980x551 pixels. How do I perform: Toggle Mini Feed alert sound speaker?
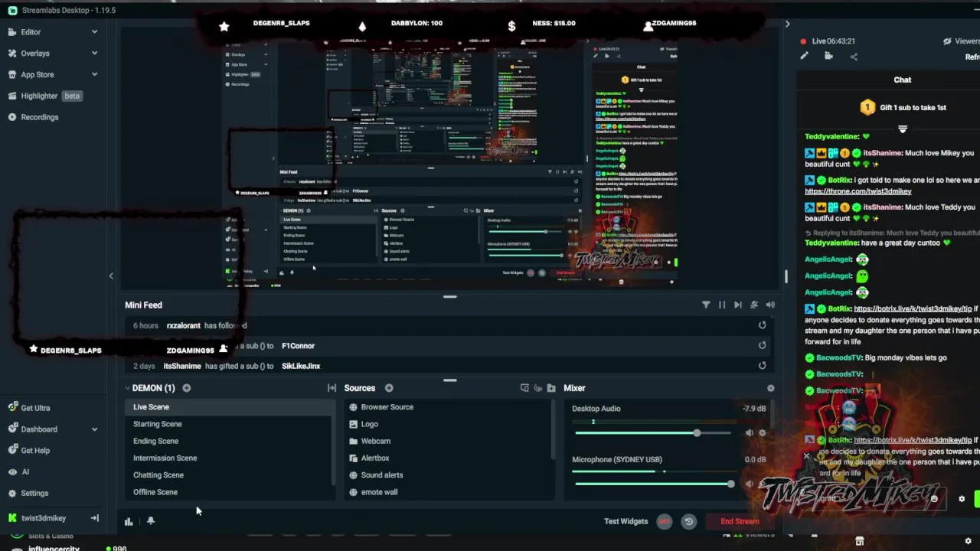coord(770,305)
